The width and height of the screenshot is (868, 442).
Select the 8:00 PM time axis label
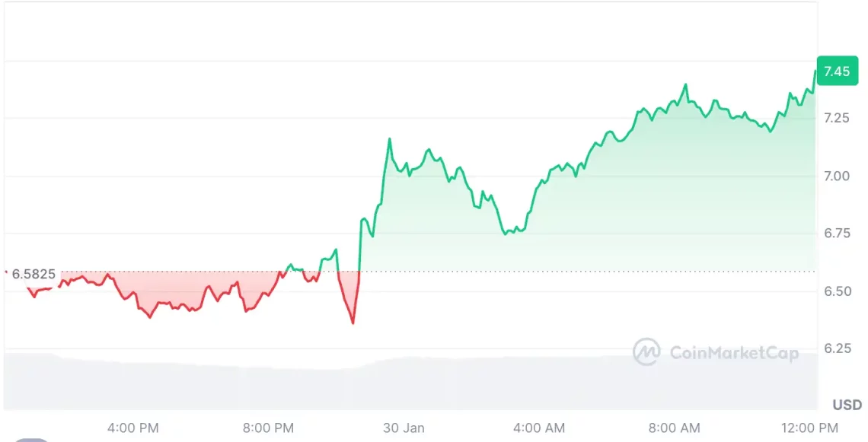click(x=268, y=428)
